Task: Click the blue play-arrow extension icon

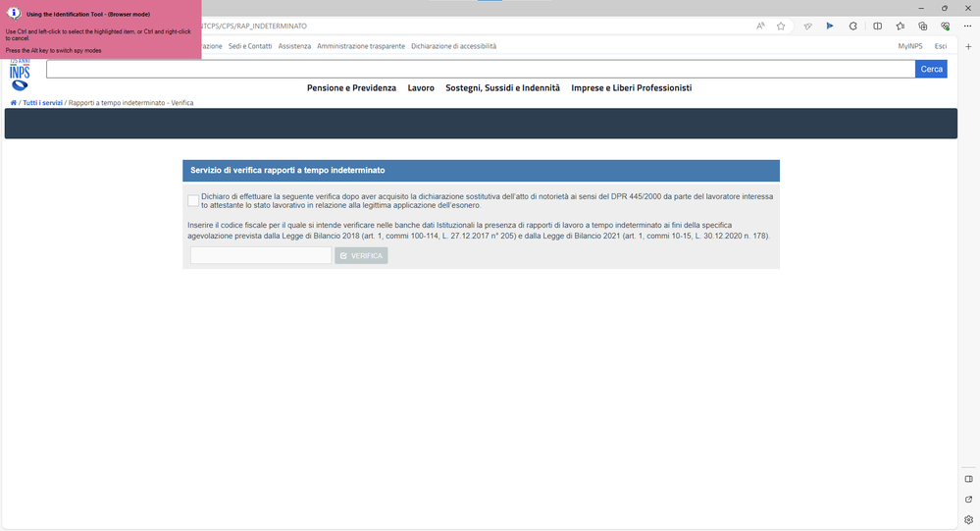Action: point(830,27)
